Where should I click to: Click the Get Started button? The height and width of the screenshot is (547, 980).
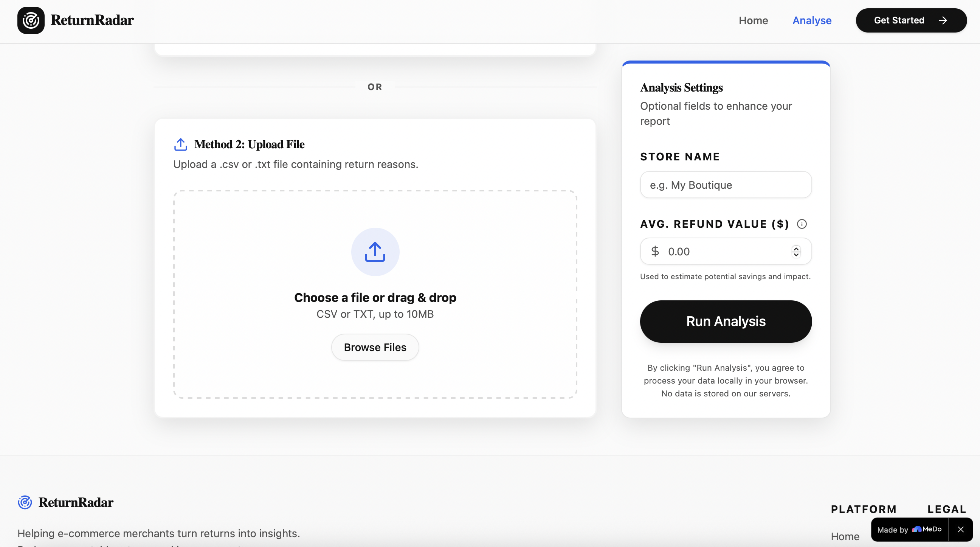[899, 20]
